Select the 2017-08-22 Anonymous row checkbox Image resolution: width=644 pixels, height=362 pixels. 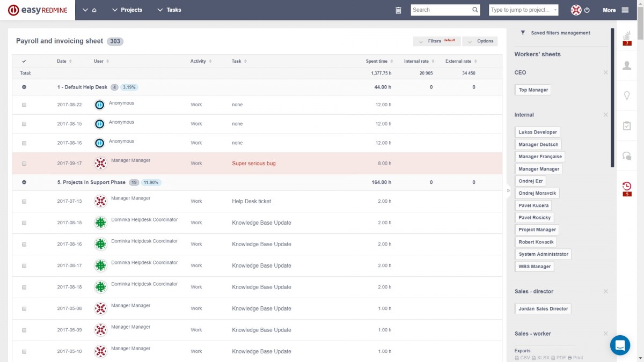pyautogui.click(x=24, y=105)
